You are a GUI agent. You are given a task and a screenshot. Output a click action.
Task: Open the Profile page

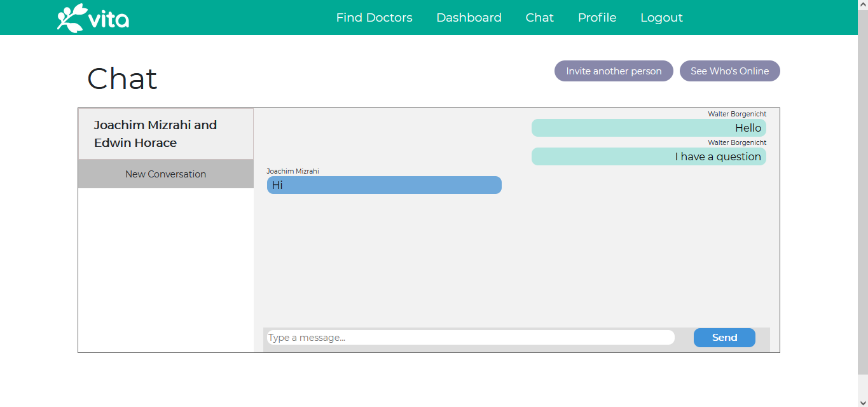596,18
